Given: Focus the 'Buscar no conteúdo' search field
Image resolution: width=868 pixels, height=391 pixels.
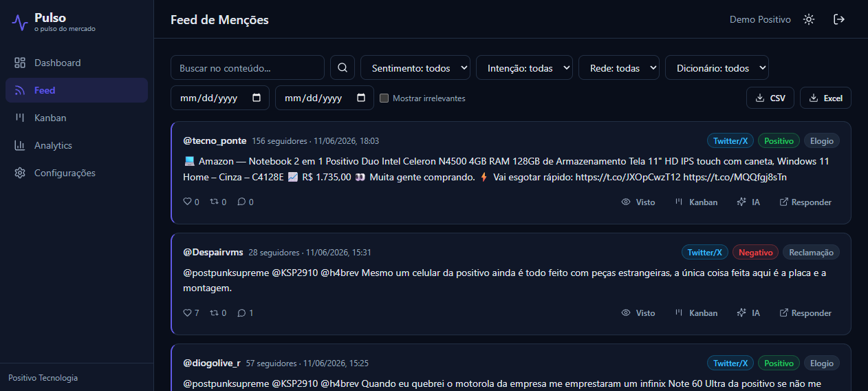Looking at the screenshot, I should (248, 67).
